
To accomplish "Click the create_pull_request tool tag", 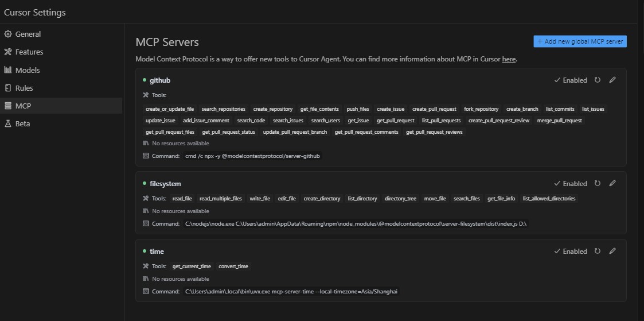I will tap(434, 109).
